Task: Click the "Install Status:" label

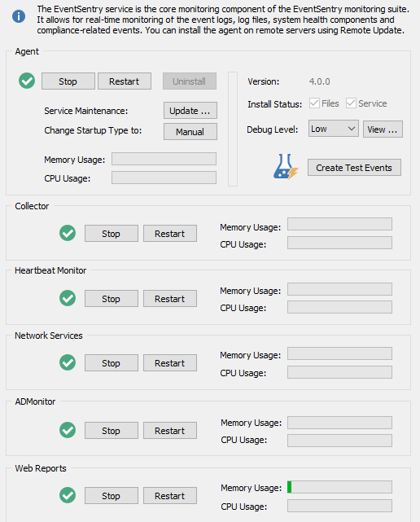Action: (x=275, y=104)
